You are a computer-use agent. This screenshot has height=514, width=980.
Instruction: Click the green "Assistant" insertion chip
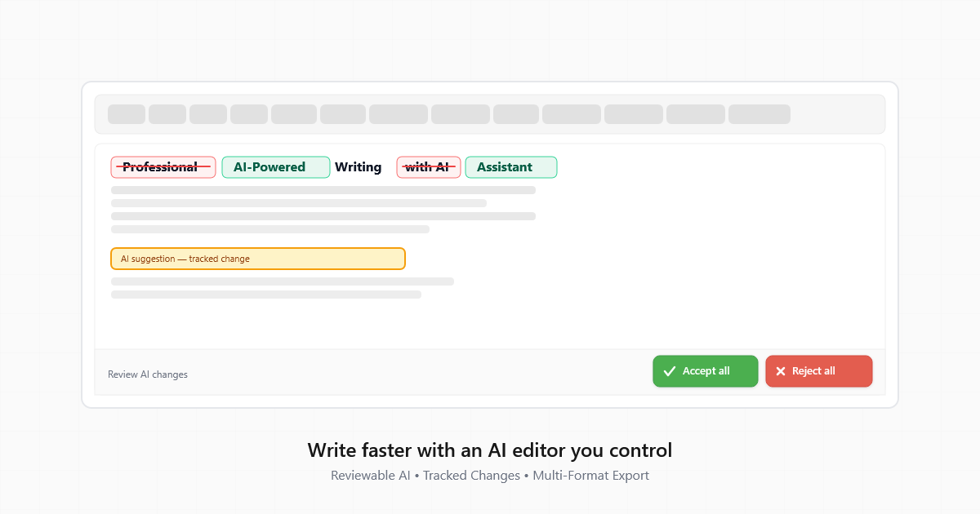click(x=510, y=167)
